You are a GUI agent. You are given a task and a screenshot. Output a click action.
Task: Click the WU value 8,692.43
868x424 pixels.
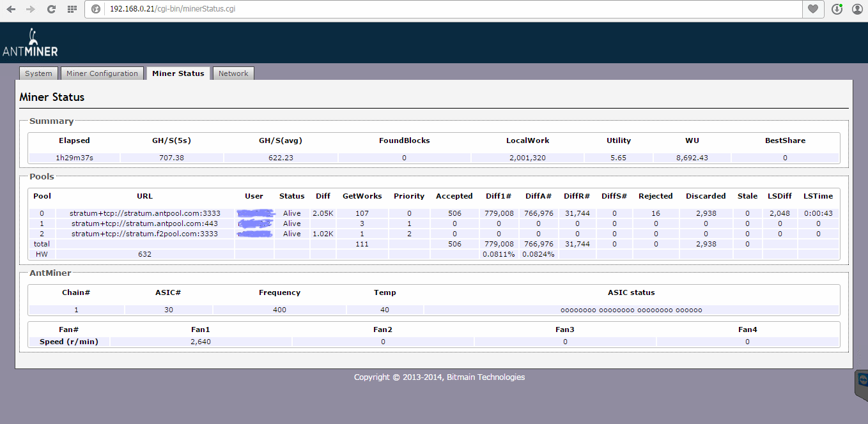click(x=692, y=158)
